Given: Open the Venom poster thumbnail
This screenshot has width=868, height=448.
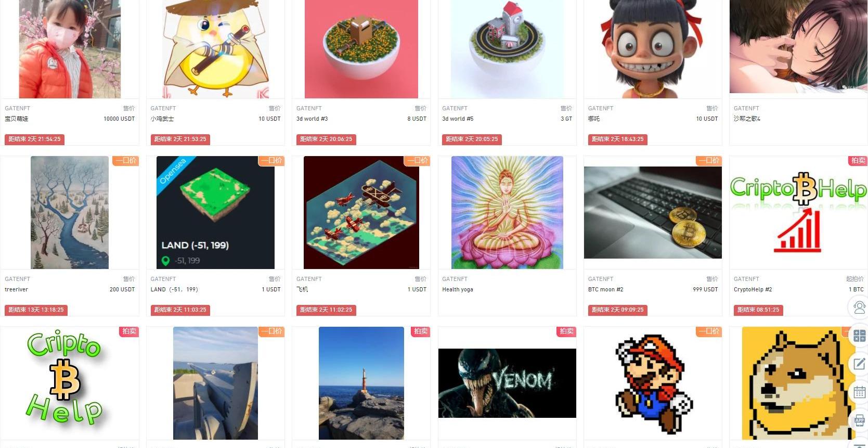Looking at the screenshot, I should (507, 383).
